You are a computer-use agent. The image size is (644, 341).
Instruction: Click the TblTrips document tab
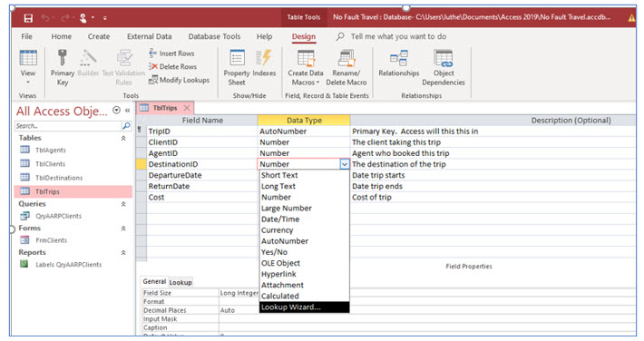(165, 108)
